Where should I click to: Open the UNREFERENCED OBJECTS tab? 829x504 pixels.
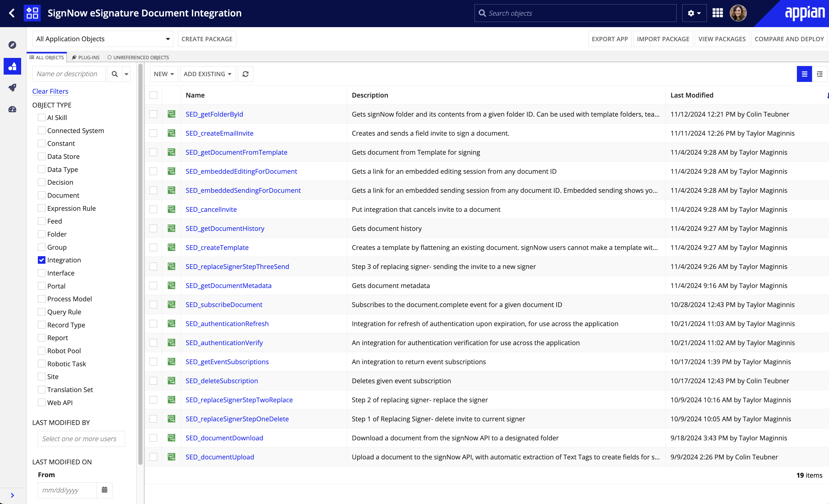coord(138,57)
